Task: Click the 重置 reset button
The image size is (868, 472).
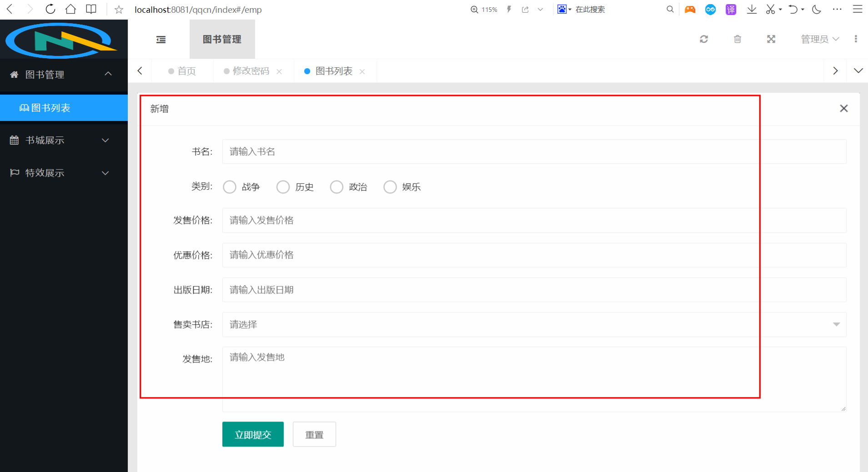Action: [314, 434]
